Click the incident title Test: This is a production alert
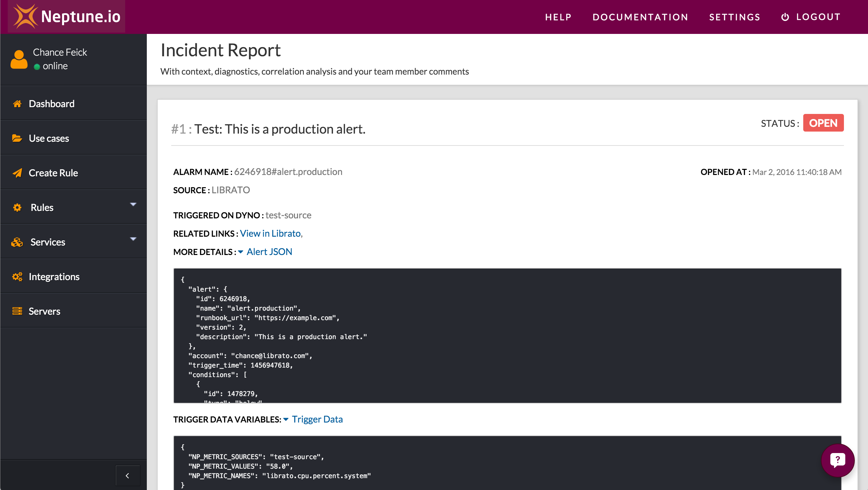 click(280, 129)
